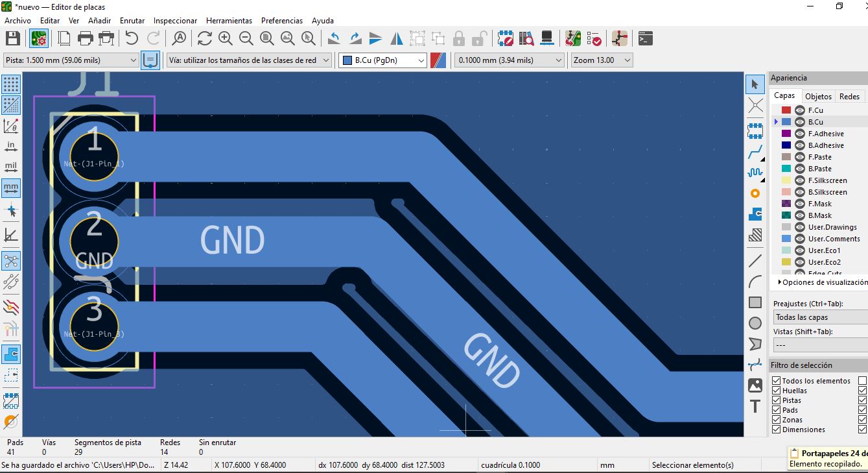Select the Draw circle tool

(755, 323)
